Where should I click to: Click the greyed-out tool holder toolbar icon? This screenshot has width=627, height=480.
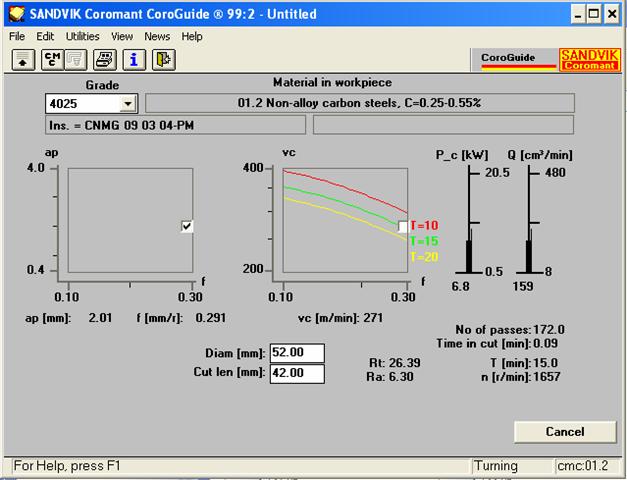pos(76,60)
